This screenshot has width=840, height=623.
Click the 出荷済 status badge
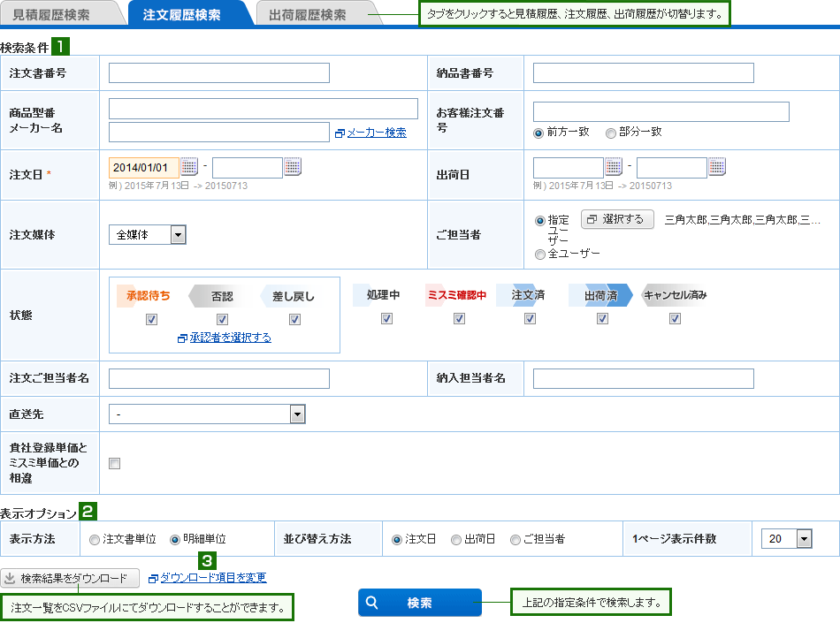[x=601, y=295]
